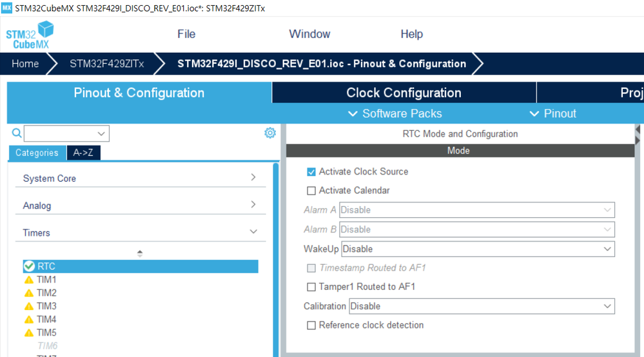Expand the System Core category
Image resolution: width=644 pixels, height=357 pixels.
(x=141, y=178)
